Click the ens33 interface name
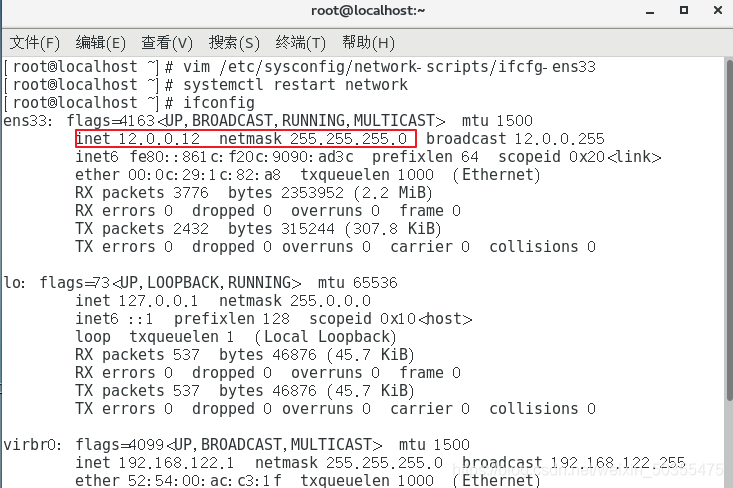 [28, 121]
